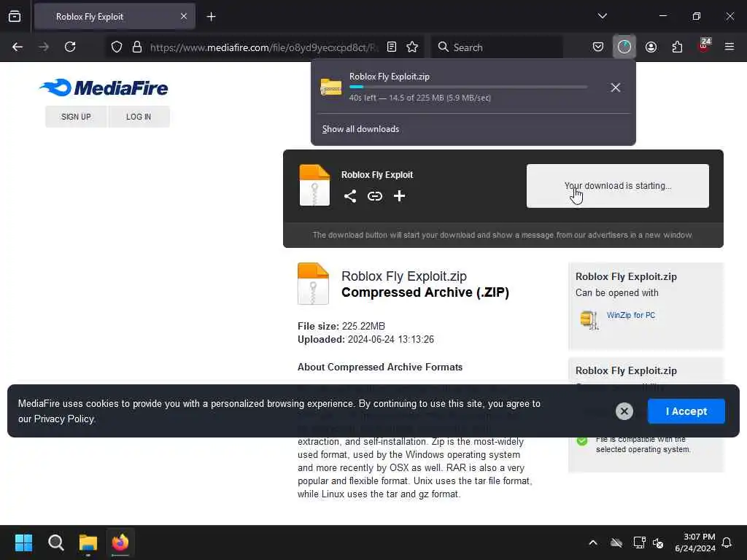Open the tracking protection shield icon
Viewport: 747px width, 560px height.
pyautogui.click(x=117, y=47)
